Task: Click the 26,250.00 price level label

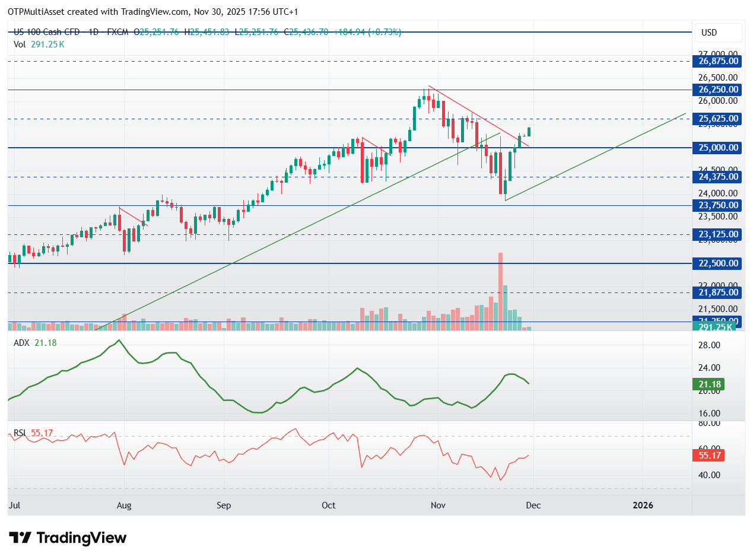Action: pos(718,90)
